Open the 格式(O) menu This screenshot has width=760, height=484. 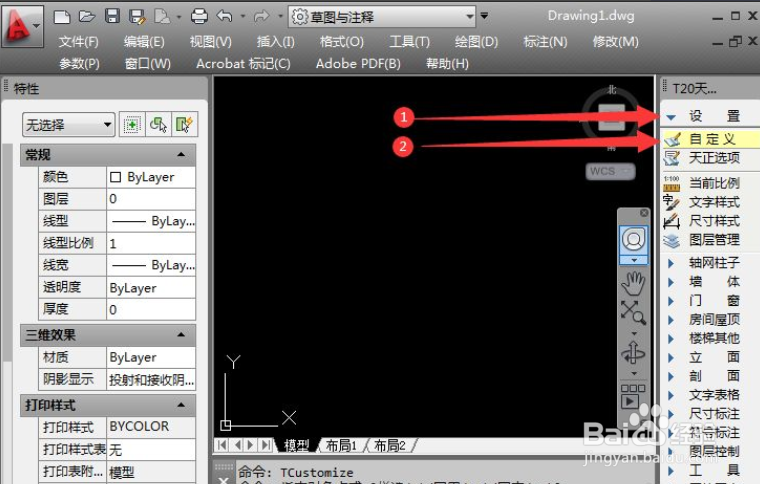tap(342, 42)
